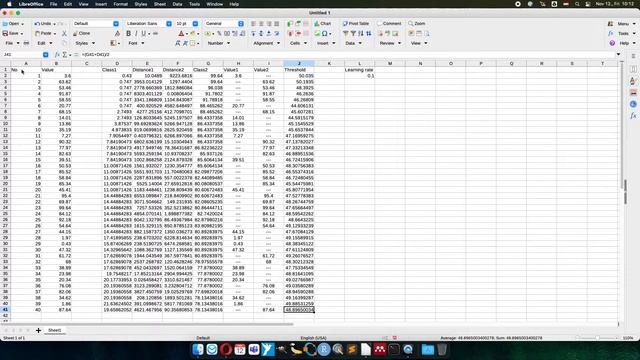640x360 pixels.
Task: Click the Undo button
Action: click(x=42, y=24)
